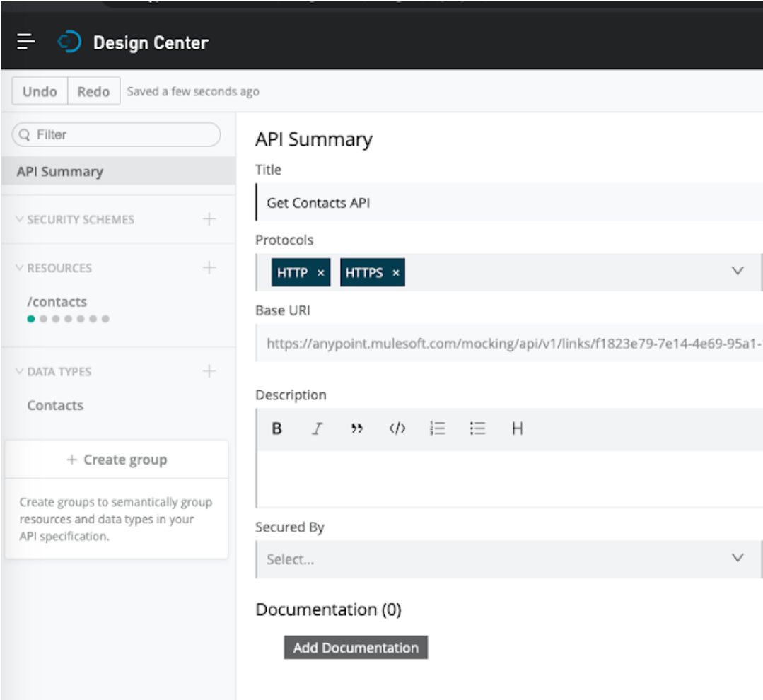Viewport: 763px width, 700px height.
Task: Click the Filter search field
Action: coord(117,134)
